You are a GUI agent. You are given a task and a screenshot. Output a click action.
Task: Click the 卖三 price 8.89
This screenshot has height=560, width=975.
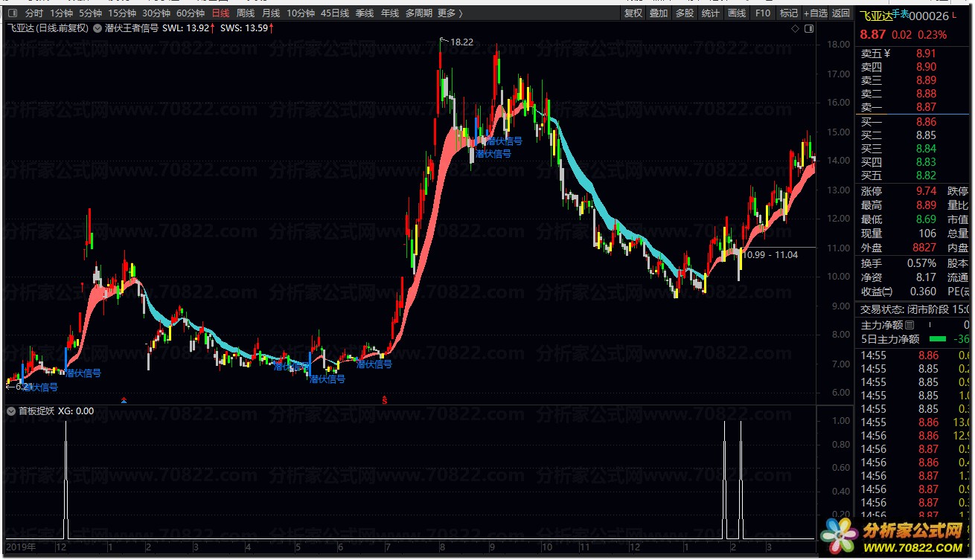click(927, 80)
